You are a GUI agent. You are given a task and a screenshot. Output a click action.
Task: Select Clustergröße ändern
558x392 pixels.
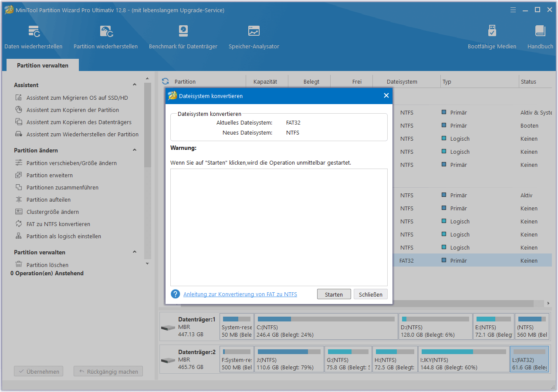pos(52,212)
